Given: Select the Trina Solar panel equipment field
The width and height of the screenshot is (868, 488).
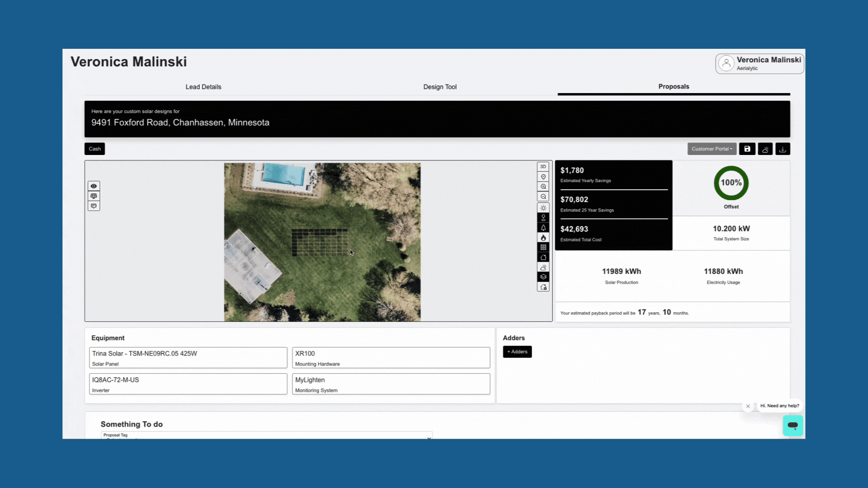Looking at the screenshot, I should pos(188,357).
